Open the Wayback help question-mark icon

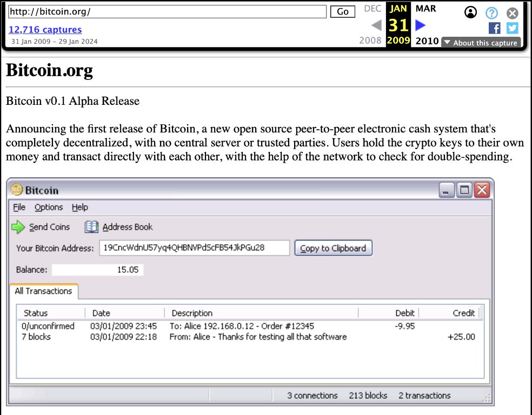coord(491,13)
